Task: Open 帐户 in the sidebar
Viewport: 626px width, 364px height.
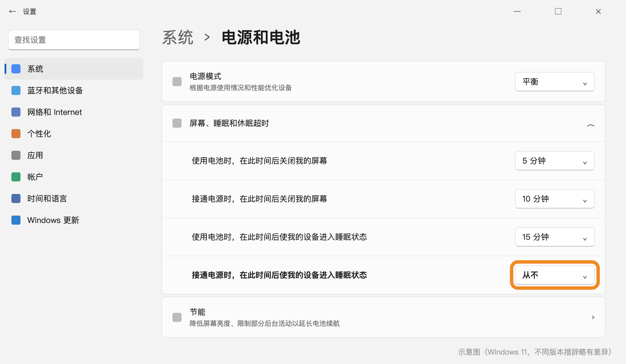Action: point(74,177)
